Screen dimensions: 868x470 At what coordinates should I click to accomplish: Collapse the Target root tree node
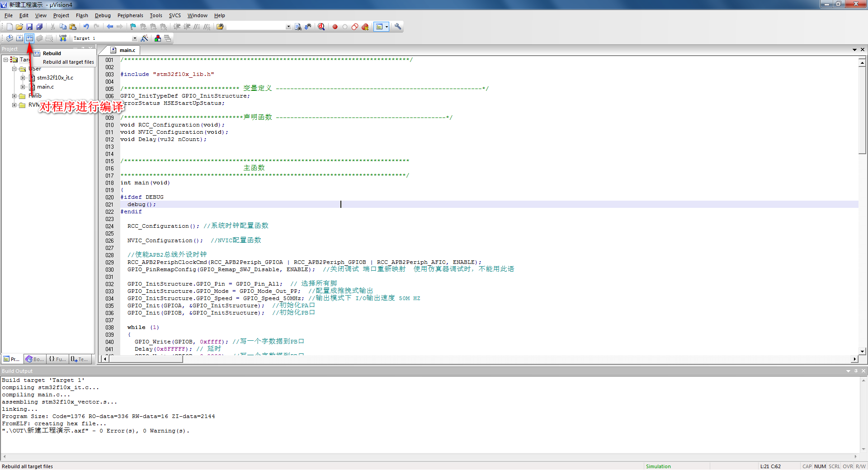coord(5,60)
